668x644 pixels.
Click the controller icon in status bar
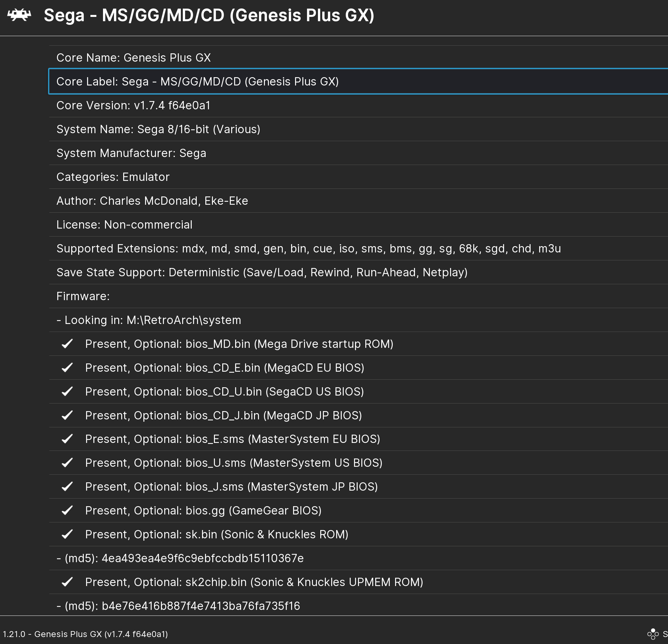pyautogui.click(x=653, y=634)
